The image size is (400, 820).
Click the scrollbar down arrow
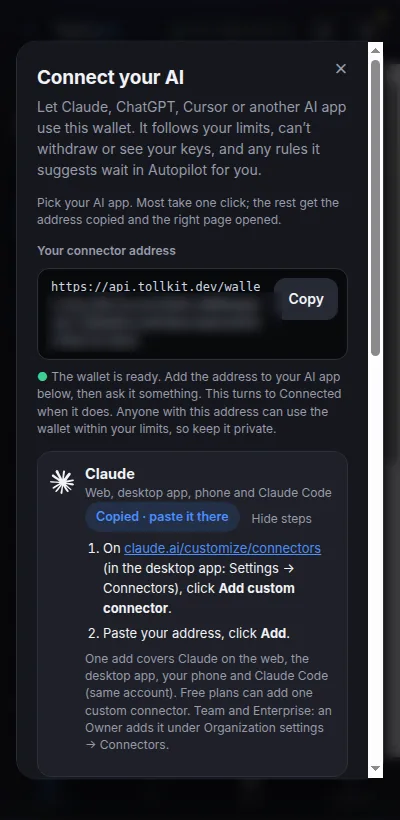[375, 768]
